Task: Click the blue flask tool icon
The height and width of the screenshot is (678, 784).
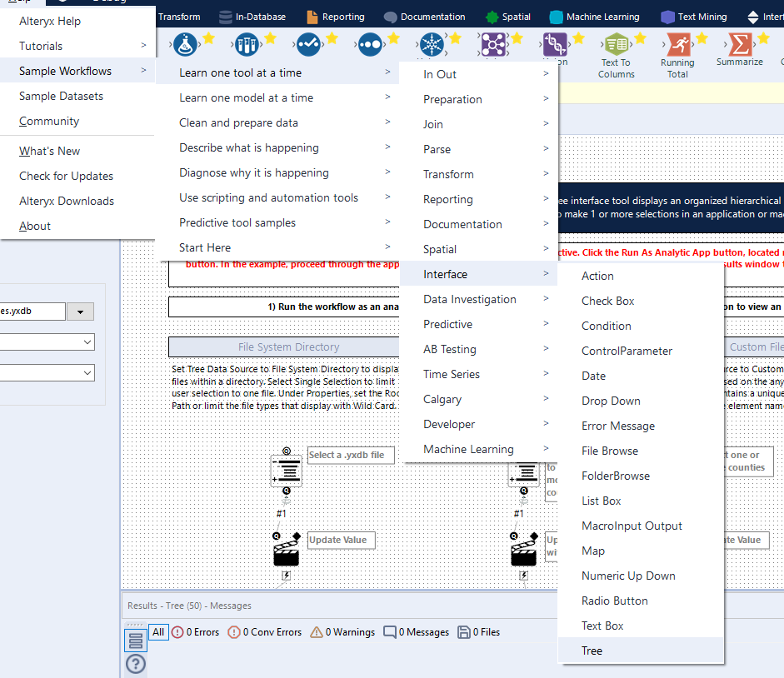Action: pyautogui.click(x=186, y=45)
